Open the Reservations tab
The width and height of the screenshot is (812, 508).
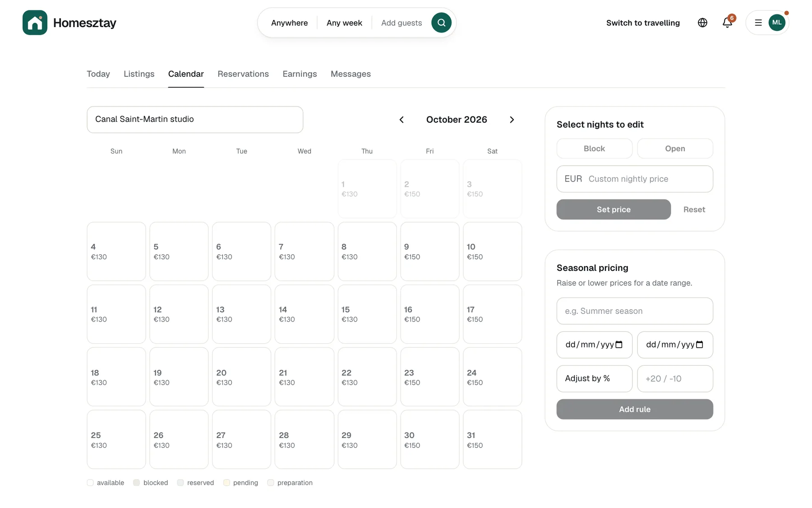[243, 74]
